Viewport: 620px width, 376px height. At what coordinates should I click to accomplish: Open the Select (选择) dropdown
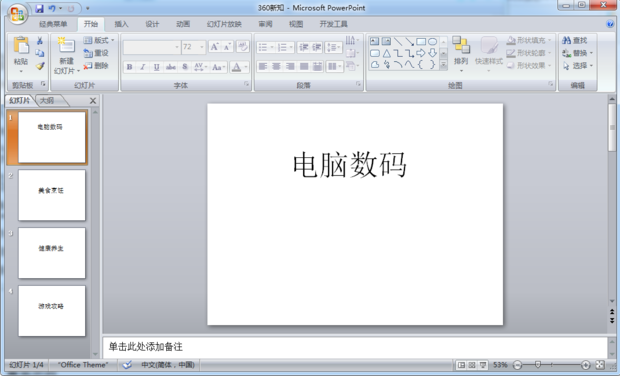coord(578,66)
